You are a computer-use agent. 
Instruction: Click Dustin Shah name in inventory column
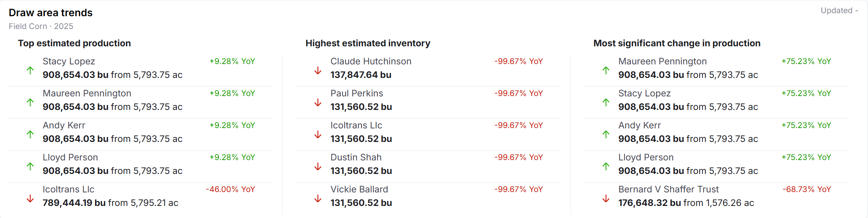tap(356, 157)
